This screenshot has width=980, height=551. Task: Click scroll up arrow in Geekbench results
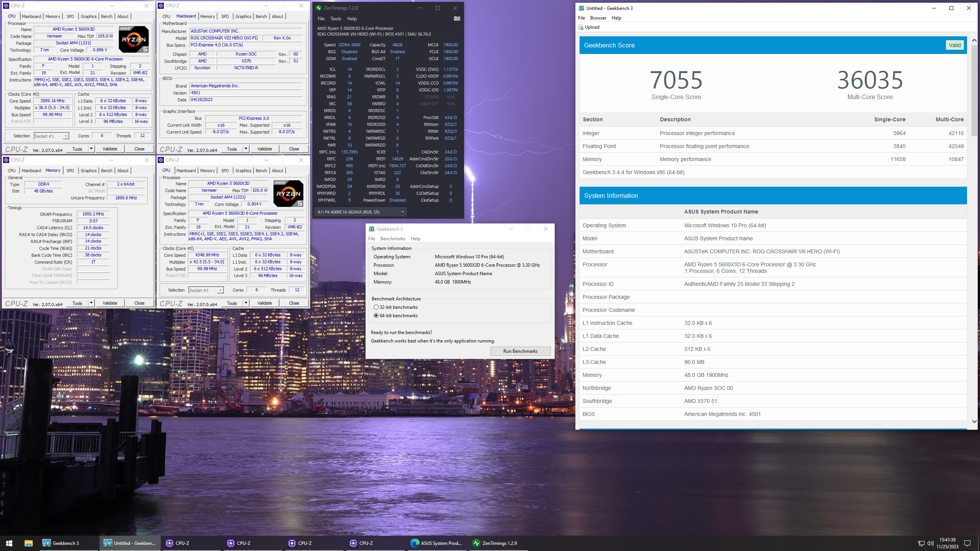pos(974,40)
